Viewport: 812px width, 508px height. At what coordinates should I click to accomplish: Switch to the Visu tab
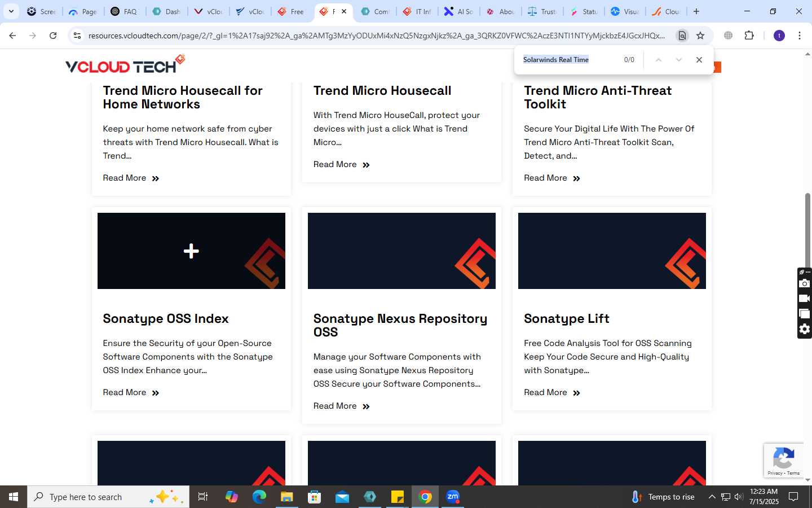pyautogui.click(x=625, y=11)
